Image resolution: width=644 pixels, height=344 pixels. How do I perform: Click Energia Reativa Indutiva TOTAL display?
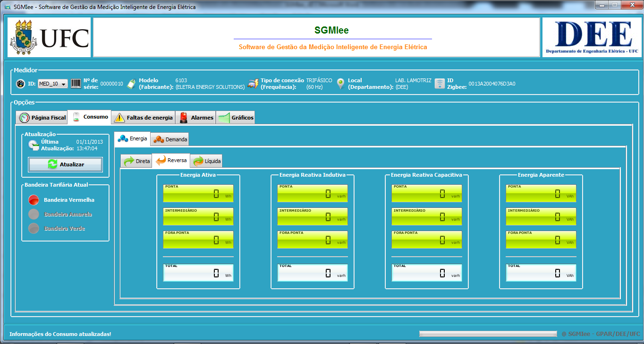point(313,273)
